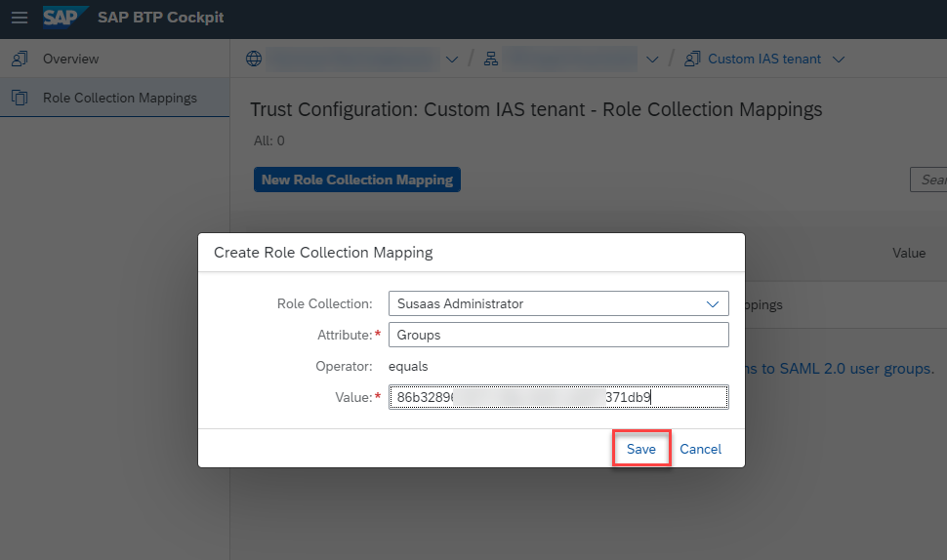Click the Value input field
The width and height of the screenshot is (947, 560).
point(558,397)
